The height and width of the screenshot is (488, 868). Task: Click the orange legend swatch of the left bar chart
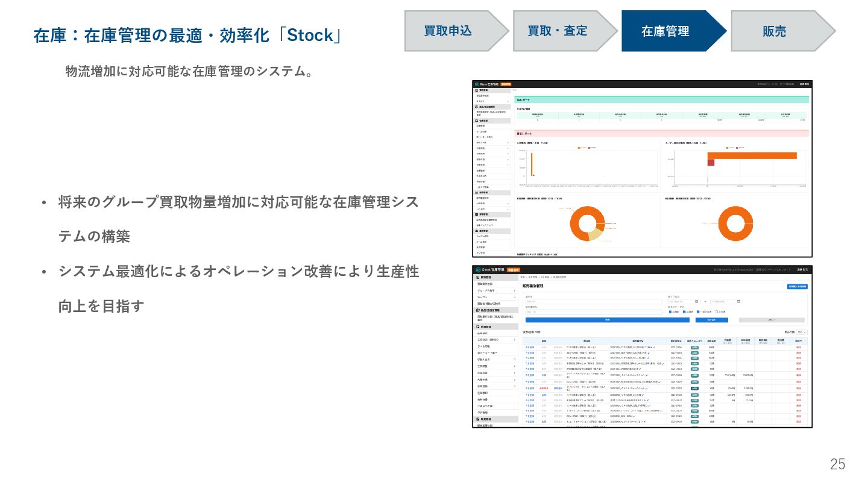click(x=579, y=148)
